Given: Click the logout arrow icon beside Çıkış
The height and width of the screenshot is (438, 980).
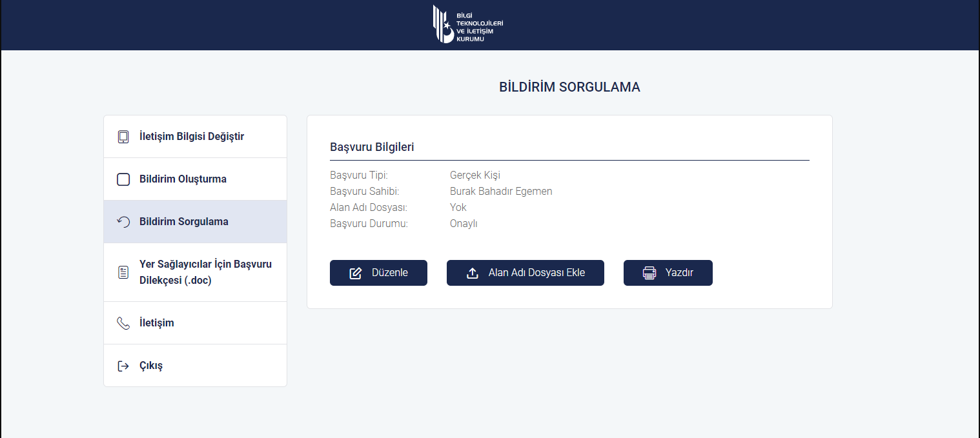Looking at the screenshot, I should tap(123, 366).
